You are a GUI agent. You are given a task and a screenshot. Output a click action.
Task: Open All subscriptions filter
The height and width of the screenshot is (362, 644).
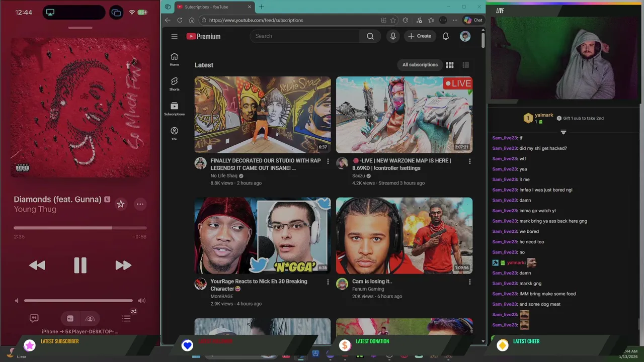[x=420, y=65]
